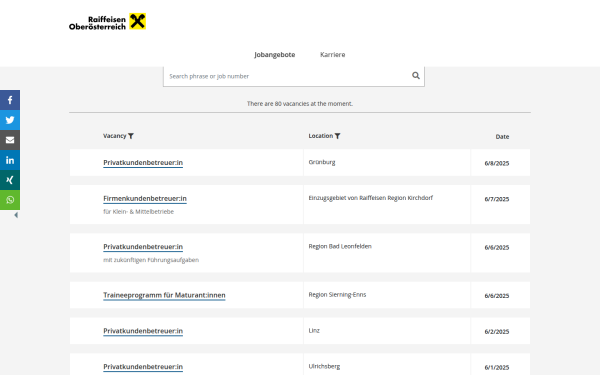Open Privatkundenbetreuer:in job in Linz

tap(143, 331)
